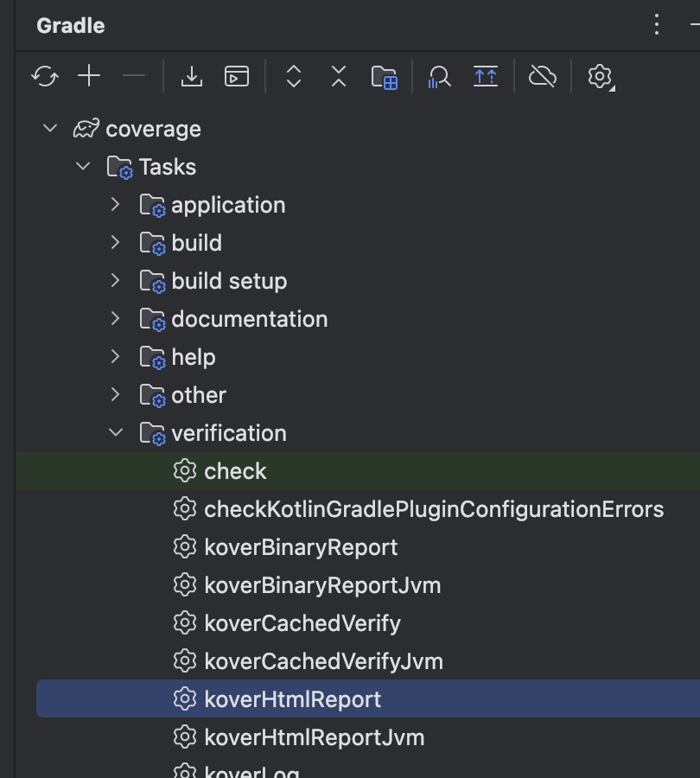Click the verification group label
Viewport: 700px width, 778px height.
[229, 434]
